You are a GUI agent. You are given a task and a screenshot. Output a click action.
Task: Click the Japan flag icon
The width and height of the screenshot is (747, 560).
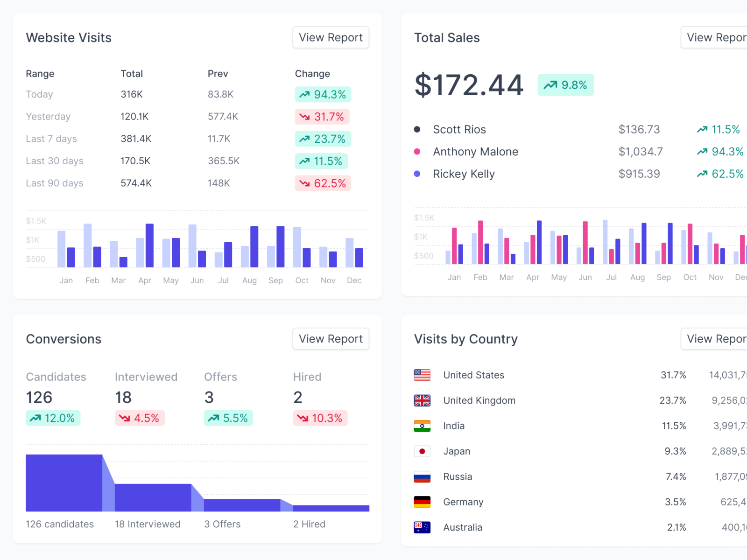tap(422, 451)
